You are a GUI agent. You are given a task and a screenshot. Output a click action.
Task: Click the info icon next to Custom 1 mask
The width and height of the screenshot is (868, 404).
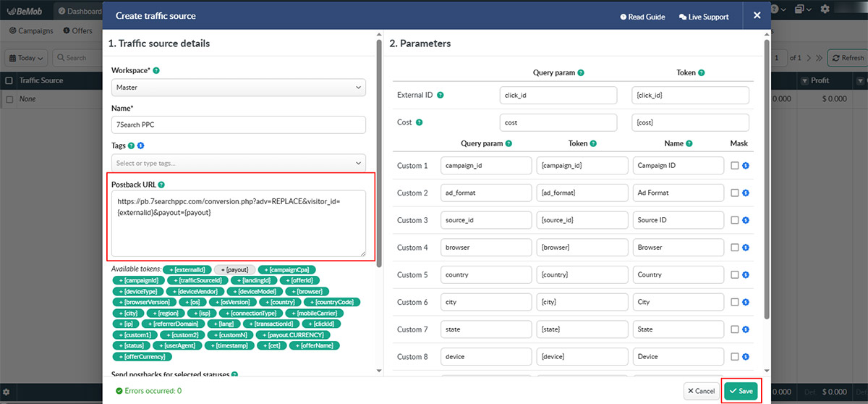[x=745, y=166]
